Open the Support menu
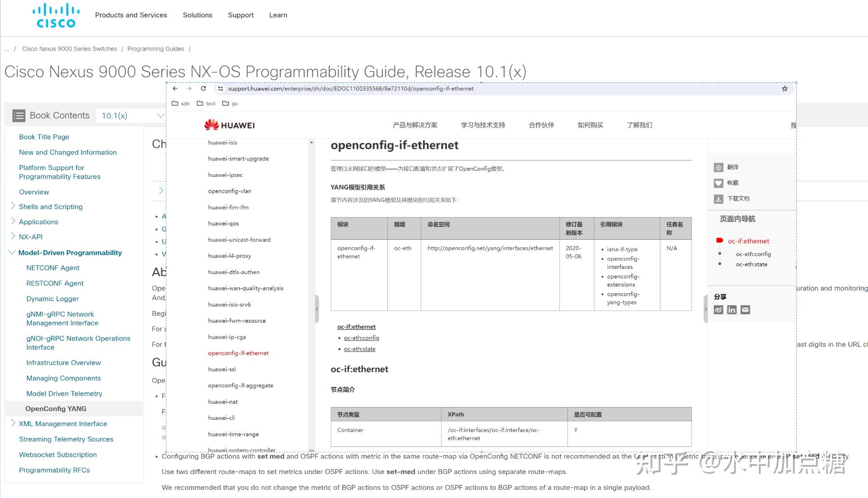The width and height of the screenshot is (868, 498). (241, 15)
